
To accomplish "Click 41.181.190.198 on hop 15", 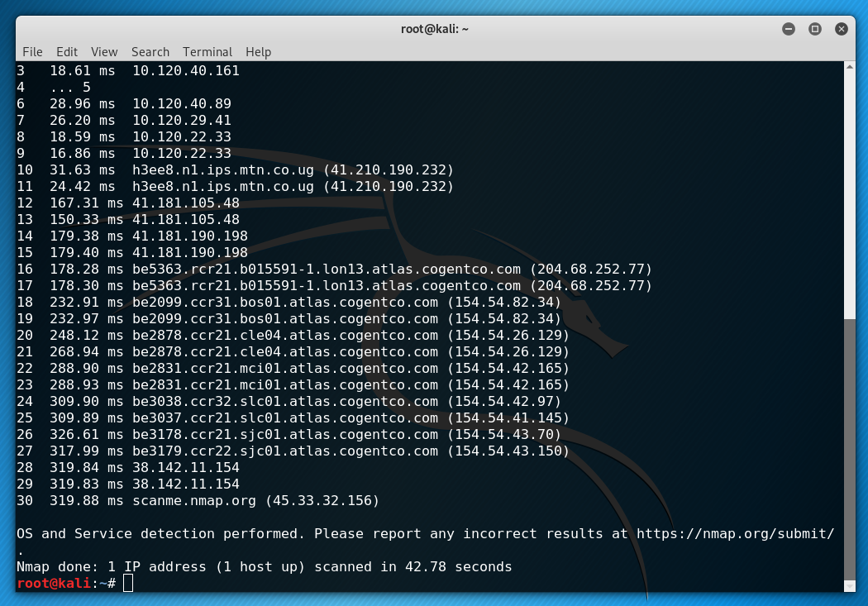I will pyautogui.click(x=190, y=253).
